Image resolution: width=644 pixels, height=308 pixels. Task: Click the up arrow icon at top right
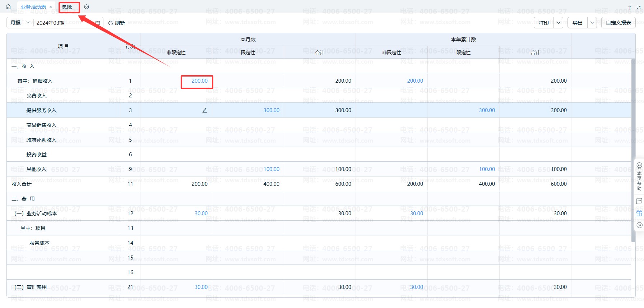[x=630, y=7]
